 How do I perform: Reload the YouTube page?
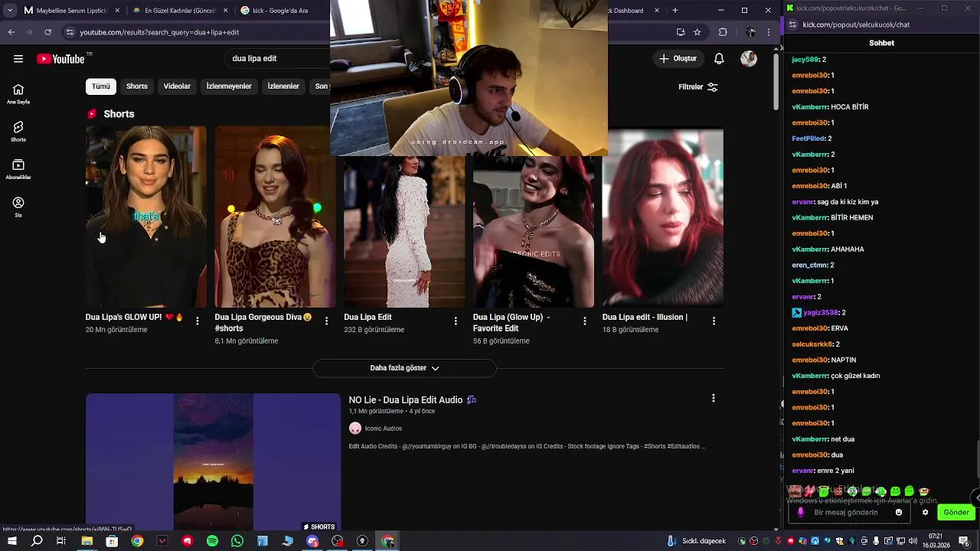47,32
